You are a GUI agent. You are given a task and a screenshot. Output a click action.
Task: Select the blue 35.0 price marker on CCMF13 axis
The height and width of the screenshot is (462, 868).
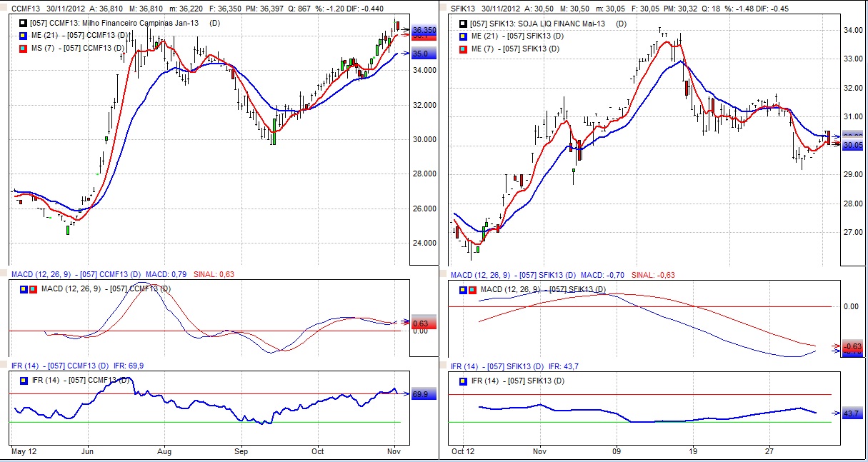[x=421, y=54]
